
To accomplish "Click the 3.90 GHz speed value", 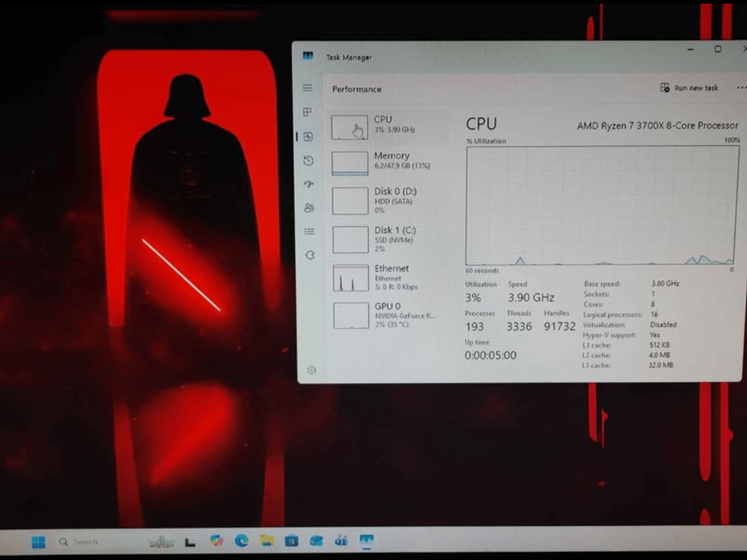I will (531, 297).
